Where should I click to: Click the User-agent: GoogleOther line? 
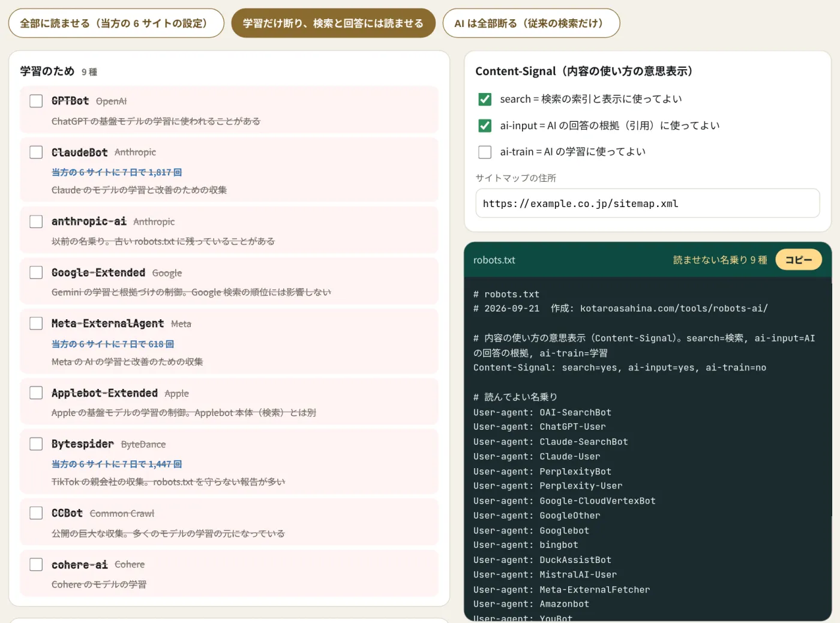[537, 516]
